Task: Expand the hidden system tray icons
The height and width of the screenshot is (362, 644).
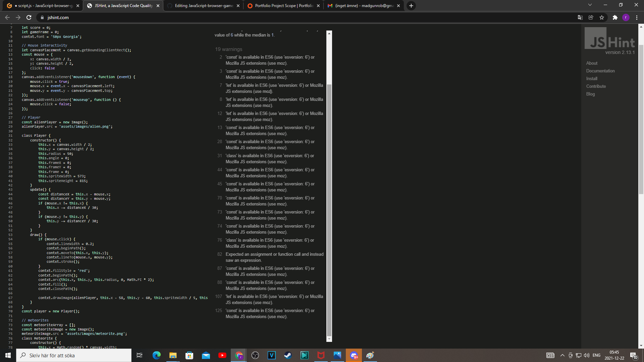Action: [562, 355]
